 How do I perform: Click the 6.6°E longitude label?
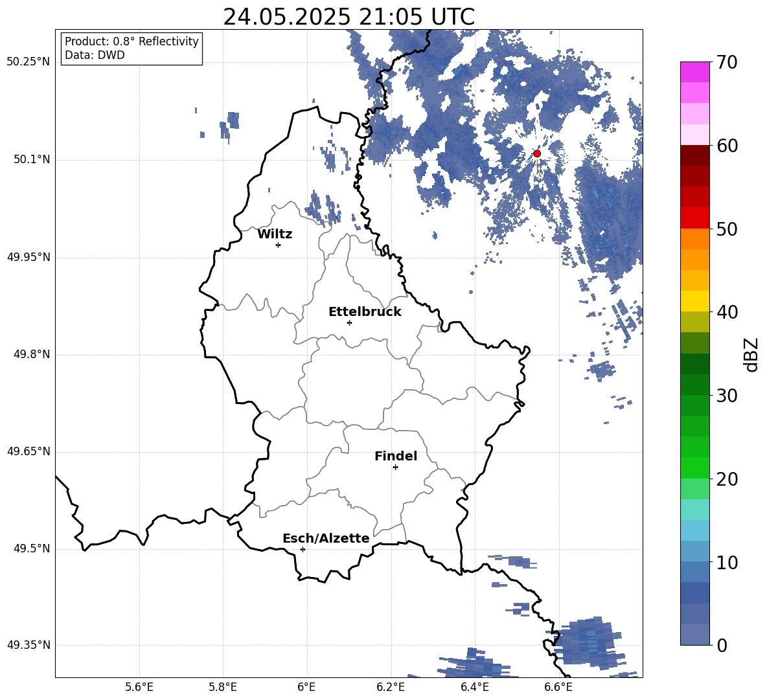point(558,687)
